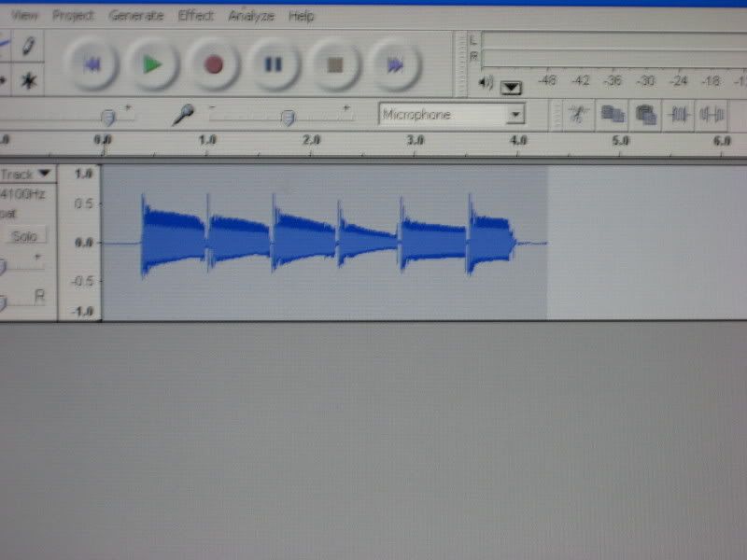Start recording with the red Record button
747x560 pixels.
213,64
